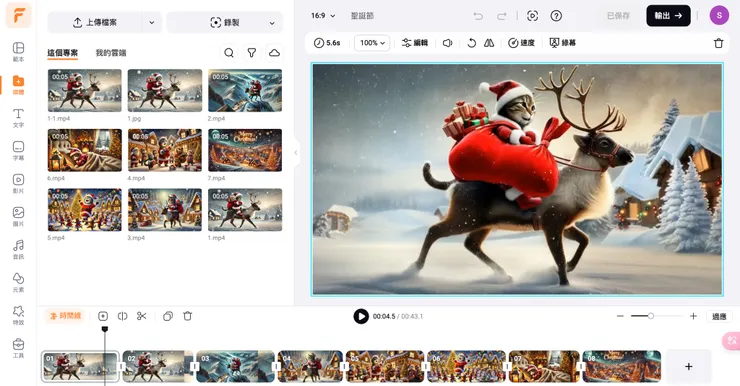
Task: Open the 字幕 subtitle sidebar panel
Action: click(x=18, y=151)
